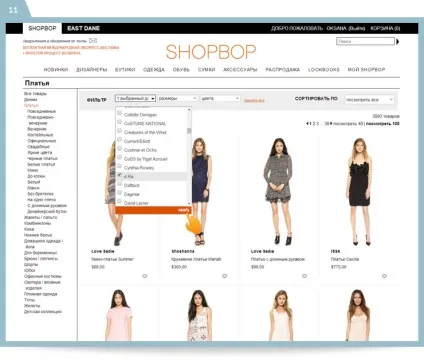Check Creatures of the Wind checkbox
This screenshot has width=424, height=360.
[119, 131]
